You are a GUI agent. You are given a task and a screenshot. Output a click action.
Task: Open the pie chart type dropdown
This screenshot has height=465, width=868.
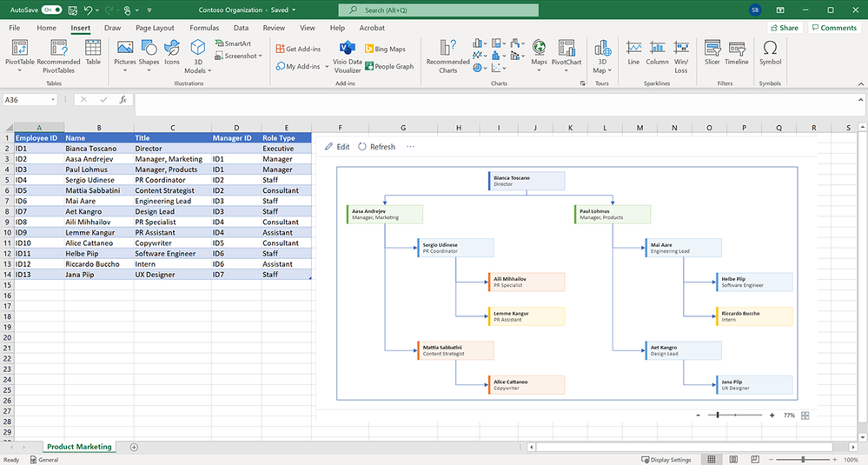pyautogui.click(x=486, y=68)
